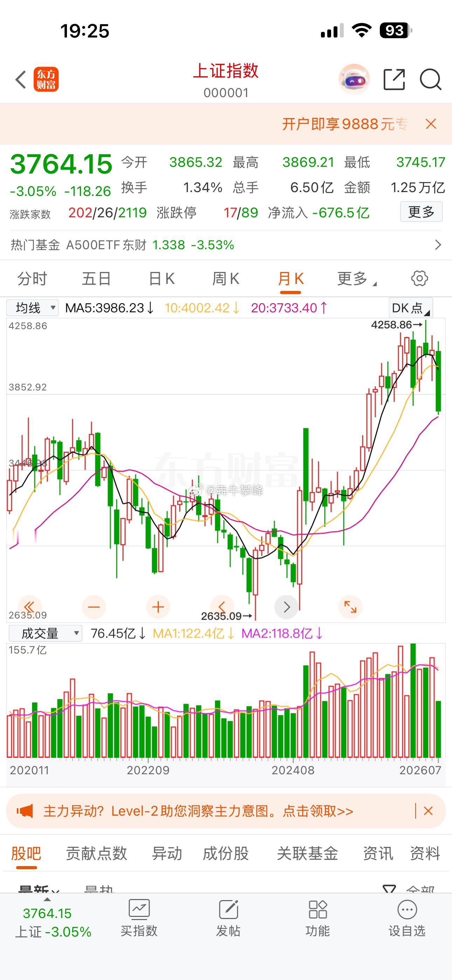Tap the 净流入 -676.5亿 value
Viewport: 452px width, 980px height.
pos(341,212)
